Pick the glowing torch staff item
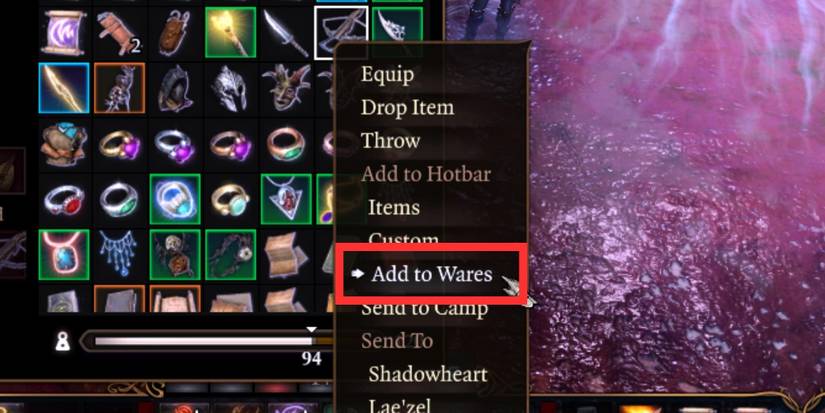This screenshot has width=825, height=413. (230, 32)
